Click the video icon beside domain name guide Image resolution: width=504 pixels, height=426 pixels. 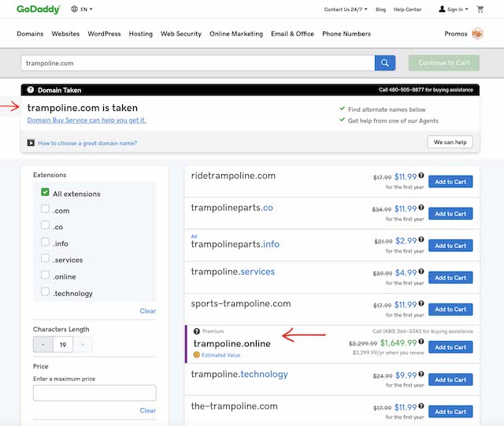pyautogui.click(x=31, y=143)
